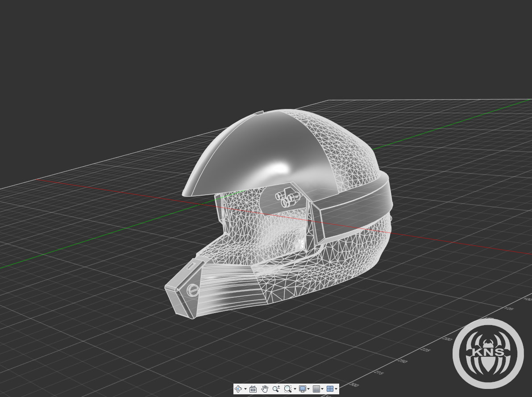Screen dimensions: 532x397
Task: Click the Look At icon
Action: coord(253,389)
